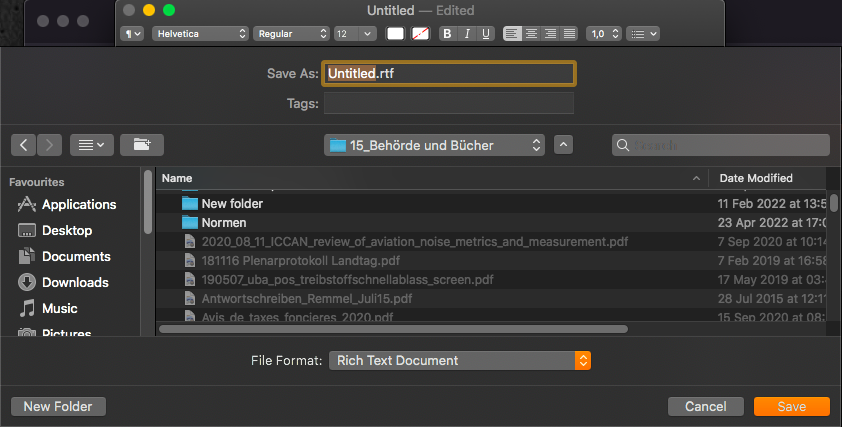
Task: Click PDF icon of Plenarprotokoll Landtag file
Action: (x=190, y=260)
